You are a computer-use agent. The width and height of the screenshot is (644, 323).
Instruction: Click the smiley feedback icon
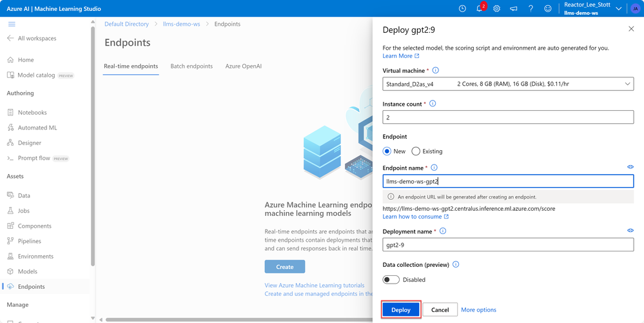(547, 8)
